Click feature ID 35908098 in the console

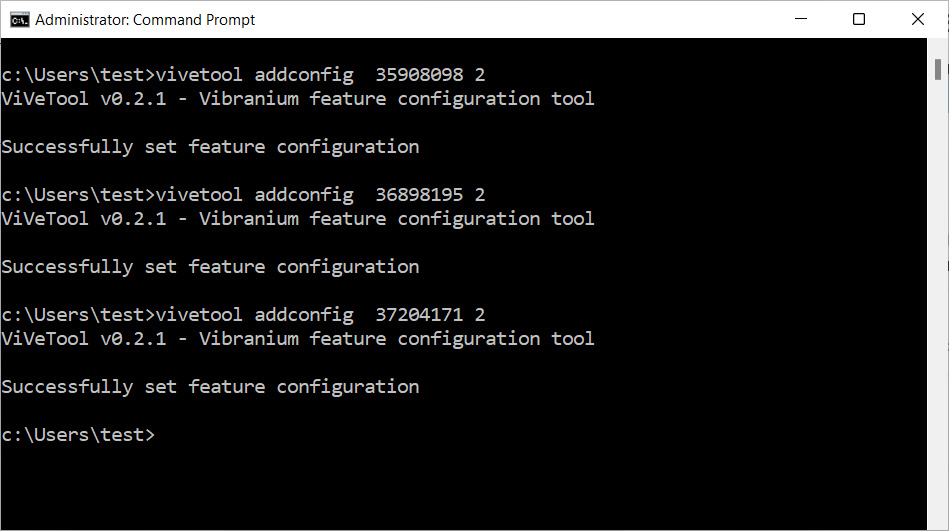point(419,75)
